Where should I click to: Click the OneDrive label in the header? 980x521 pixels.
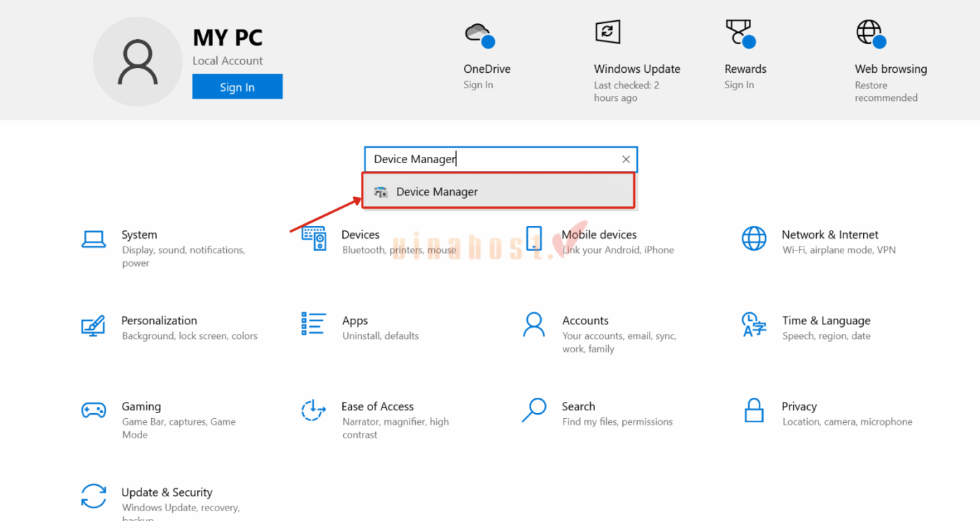pyautogui.click(x=487, y=69)
